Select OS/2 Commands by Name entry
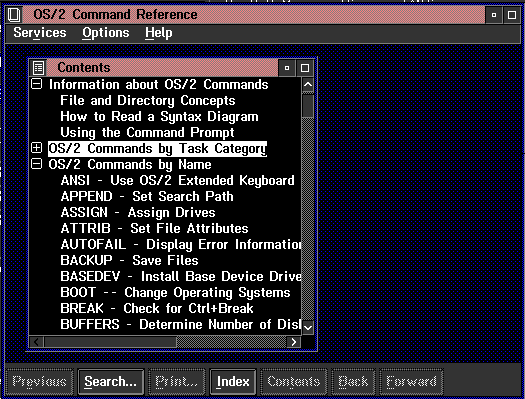This screenshot has width=525, height=399. tap(130, 164)
